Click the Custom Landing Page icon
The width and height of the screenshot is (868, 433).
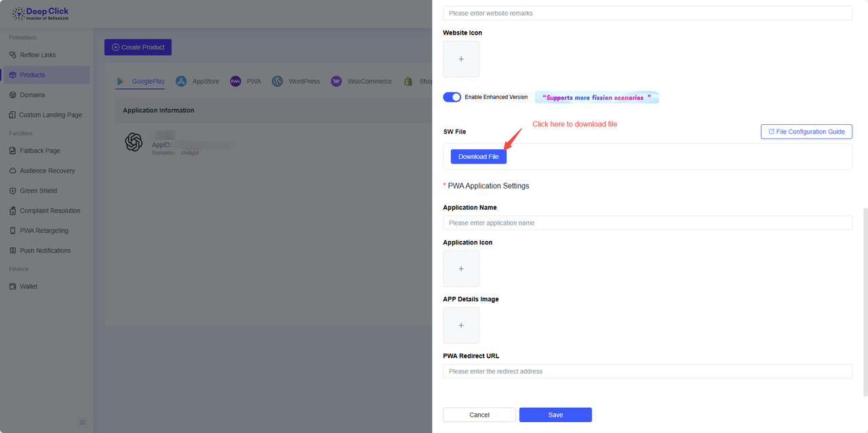click(13, 115)
